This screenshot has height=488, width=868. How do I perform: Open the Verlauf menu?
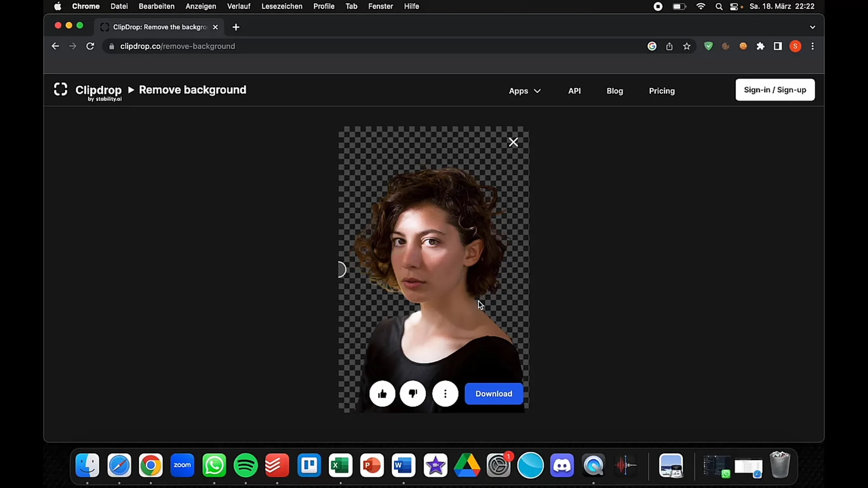point(239,6)
